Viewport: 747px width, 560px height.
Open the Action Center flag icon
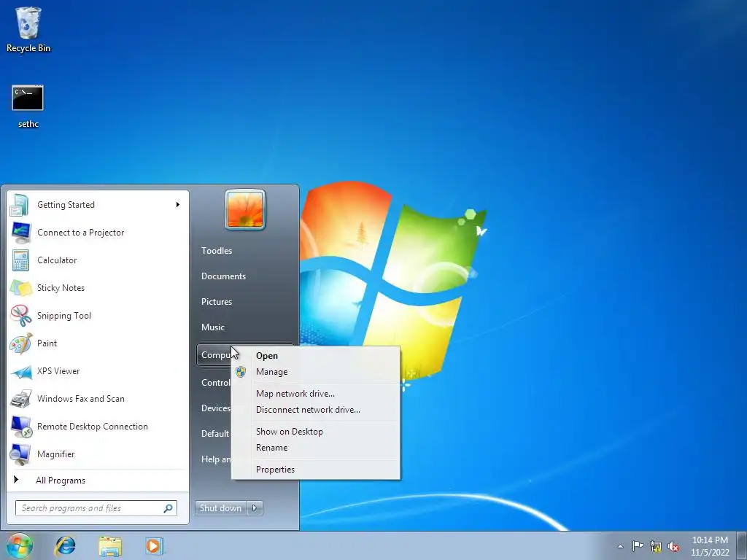[638, 546]
